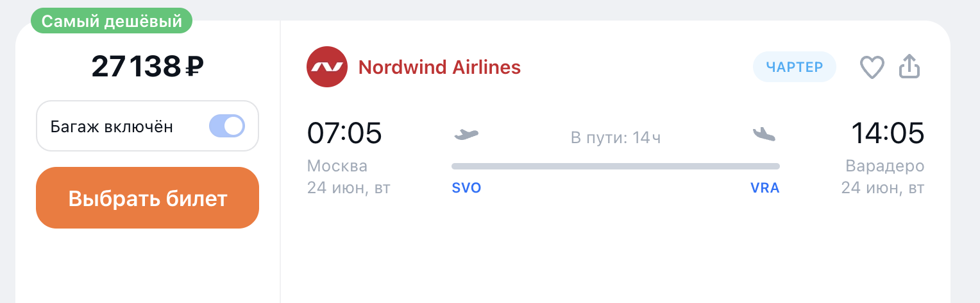The width and height of the screenshot is (980, 303).
Task: Click the departing airplane icon
Action: [x=466, y=134]
